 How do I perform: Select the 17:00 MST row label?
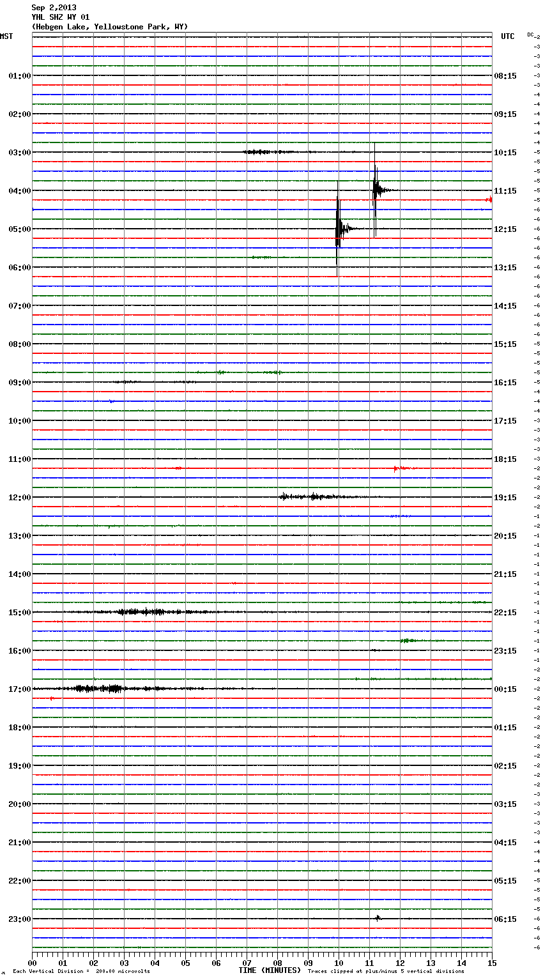tap(20, 689)
